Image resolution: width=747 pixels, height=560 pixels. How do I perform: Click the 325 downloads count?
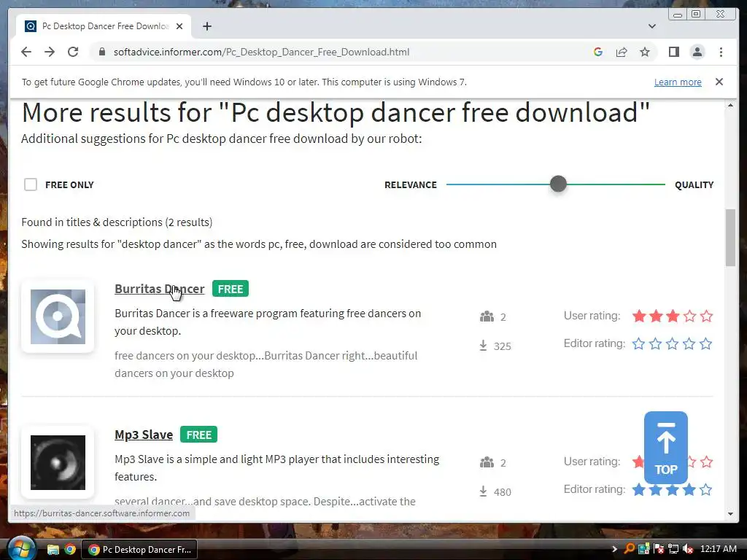click(x=502, y=346)
